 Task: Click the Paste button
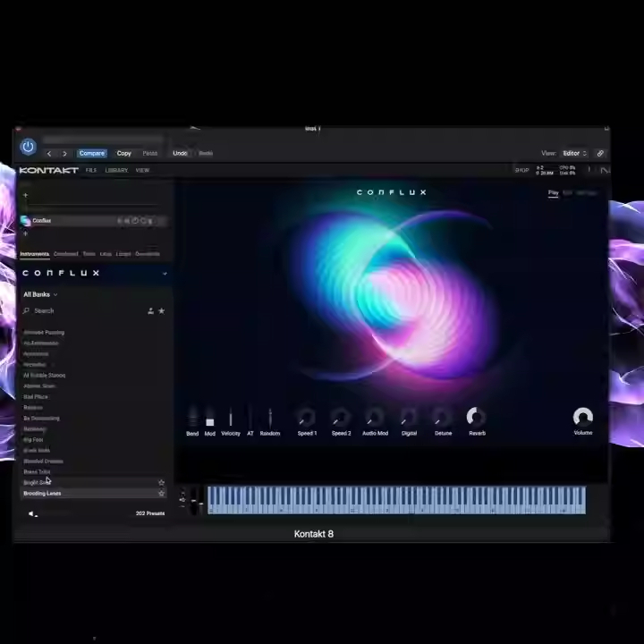(150, 153)
